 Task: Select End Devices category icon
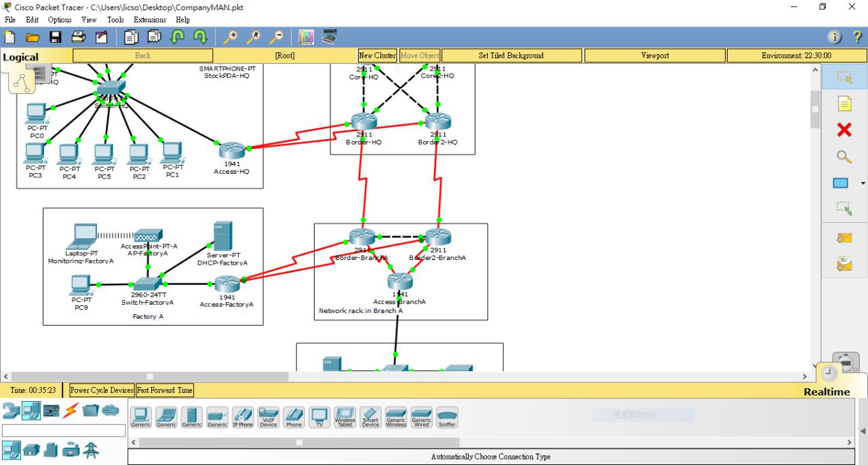(x=31, y=410)
